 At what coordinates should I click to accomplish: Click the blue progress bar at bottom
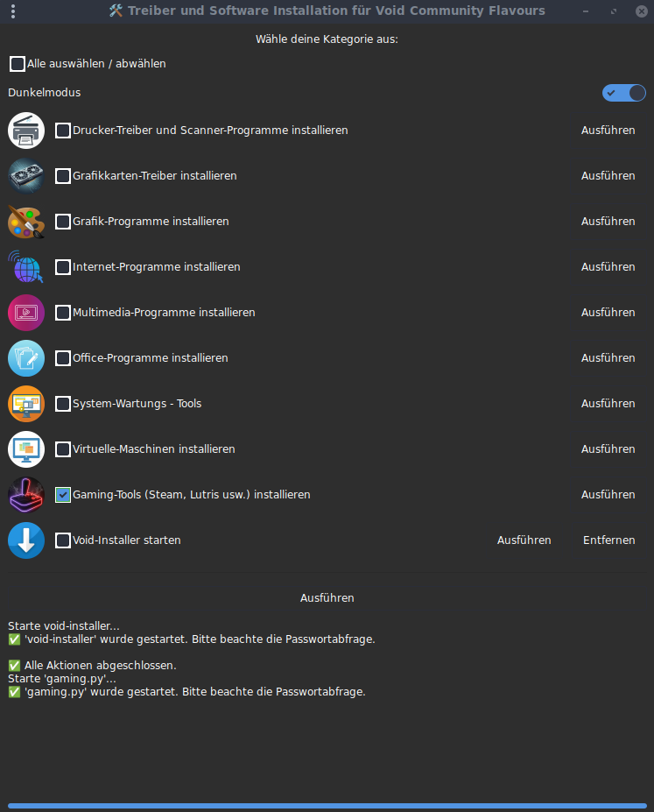click(327, 806)
